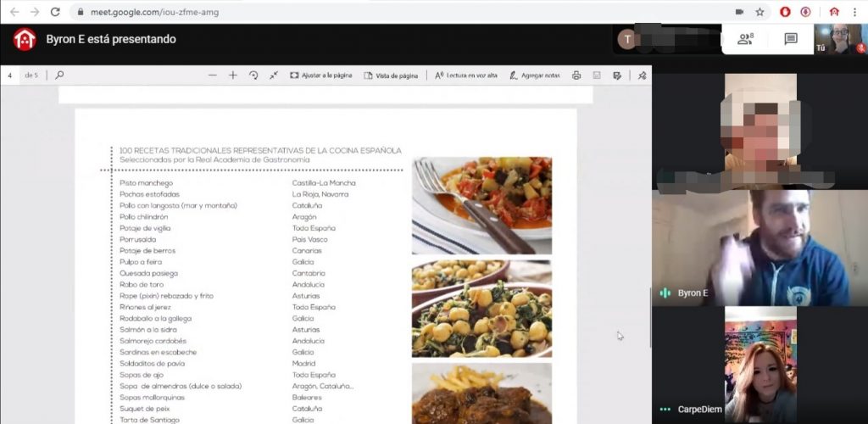Bookmark this page with the star icon
Screen dimensions: 868x424
tap(759, 12)
